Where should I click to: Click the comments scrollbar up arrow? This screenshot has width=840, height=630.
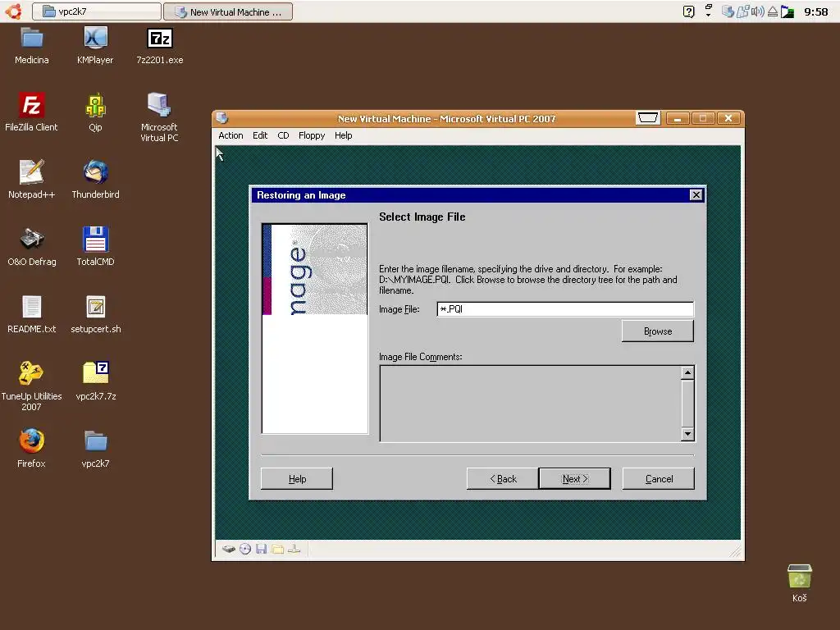click(688, 373)
